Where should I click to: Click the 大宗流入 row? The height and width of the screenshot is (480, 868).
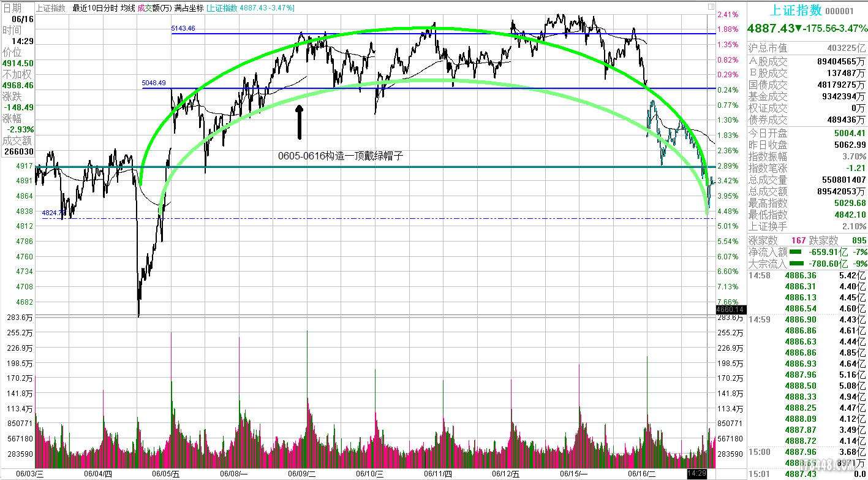(807, 264)
